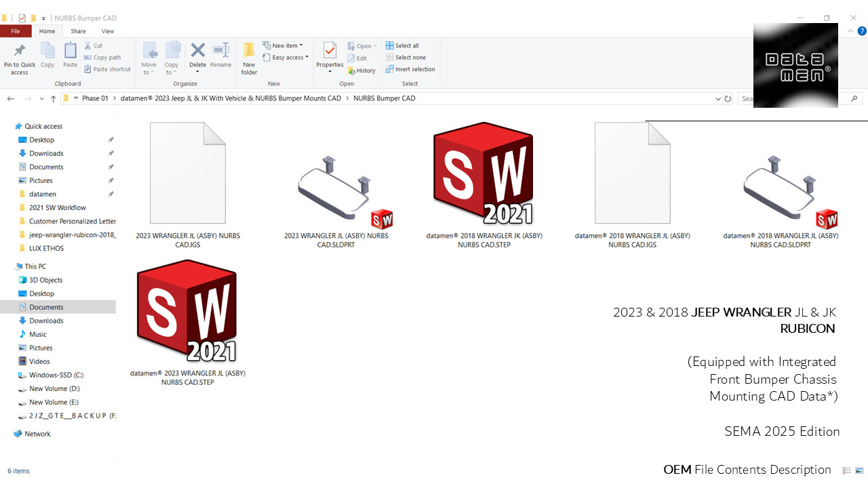Viewport: 868px width, 488px height.
Task: Click Select none in the ribbon
Action: 406,58
